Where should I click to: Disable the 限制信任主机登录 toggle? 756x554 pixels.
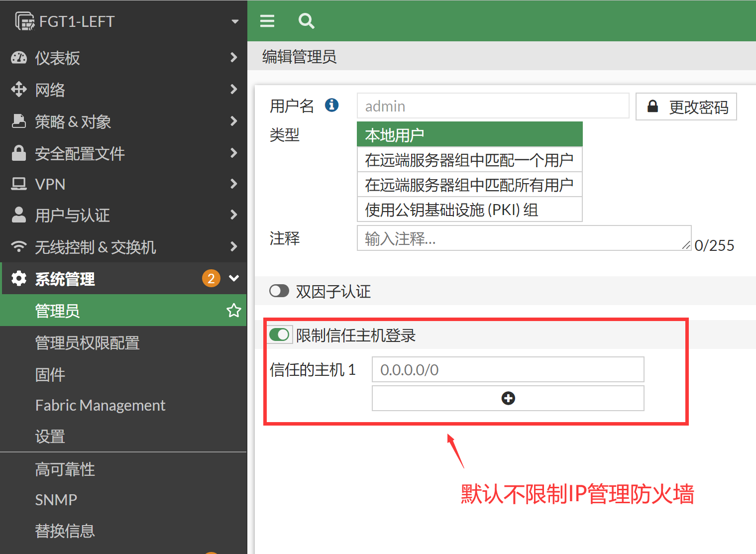pos(279,334)
